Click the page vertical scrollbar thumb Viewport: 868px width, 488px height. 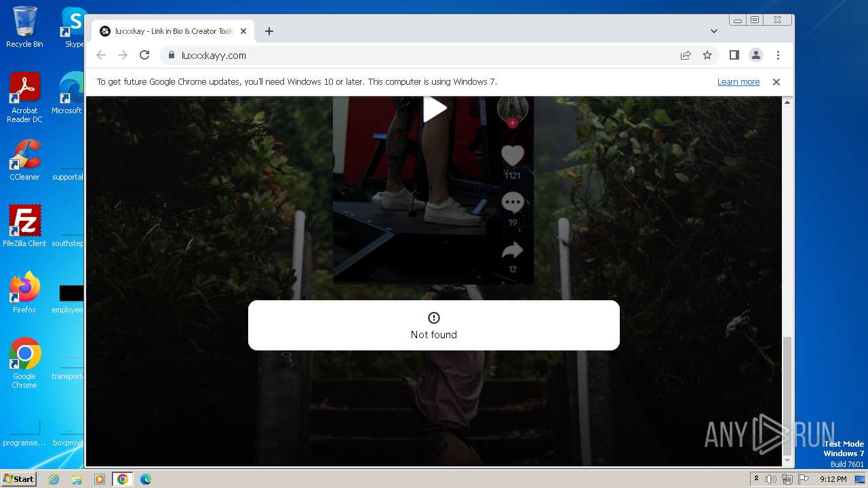787,396
